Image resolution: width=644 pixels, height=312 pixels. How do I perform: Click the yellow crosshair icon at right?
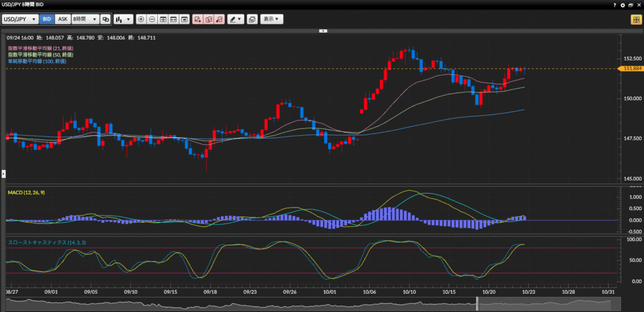pyautogui.click(x=635, y=19)
